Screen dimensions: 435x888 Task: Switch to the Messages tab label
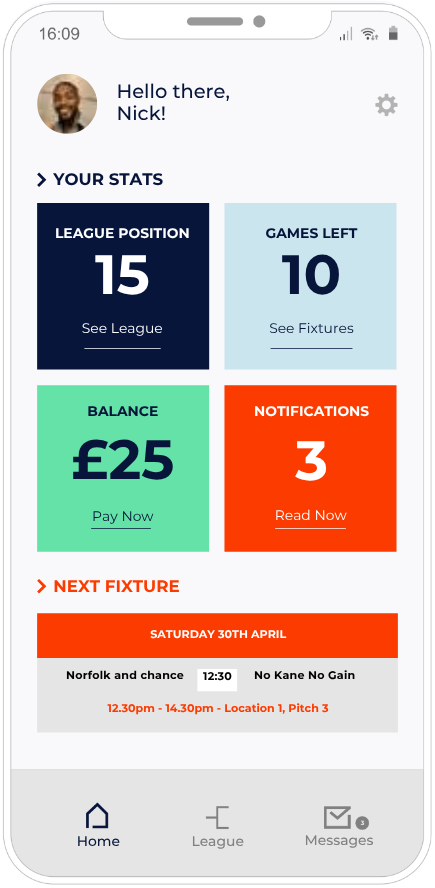[x=339, y=840]
